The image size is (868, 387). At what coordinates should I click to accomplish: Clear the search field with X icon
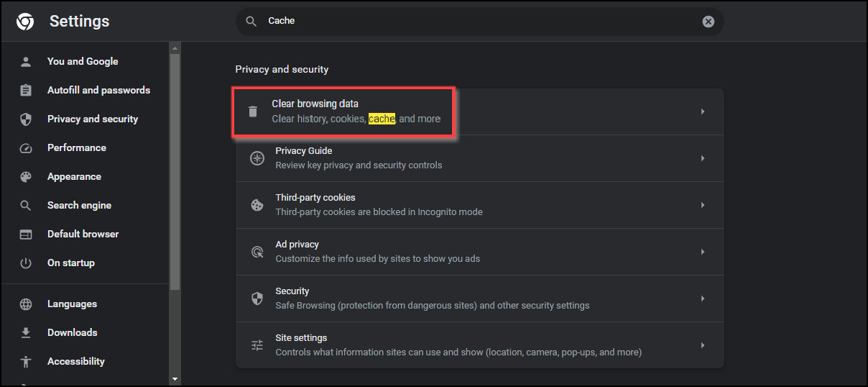point(708,22)
